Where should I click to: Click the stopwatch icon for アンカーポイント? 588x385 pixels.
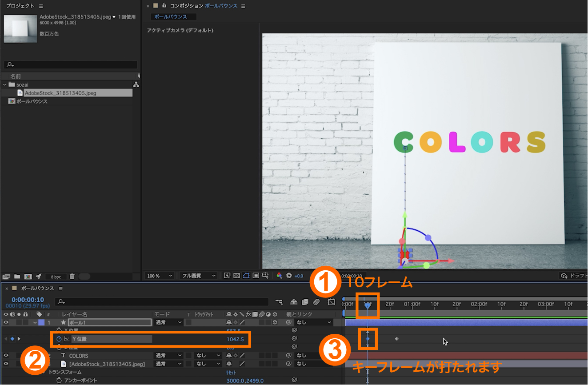pos(59,381)
